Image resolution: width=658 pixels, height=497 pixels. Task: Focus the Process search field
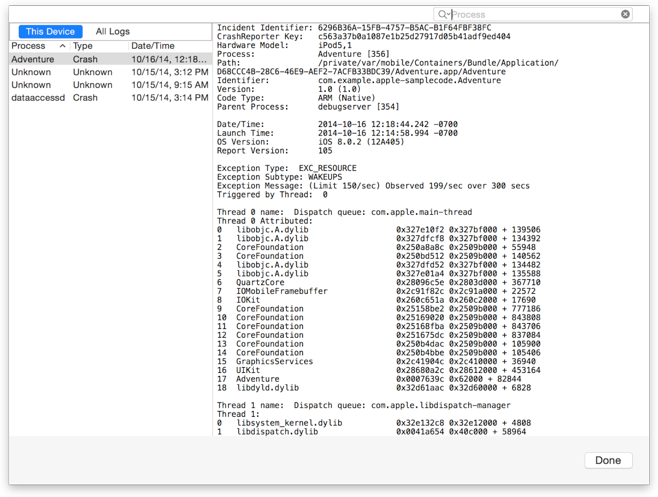533,15
